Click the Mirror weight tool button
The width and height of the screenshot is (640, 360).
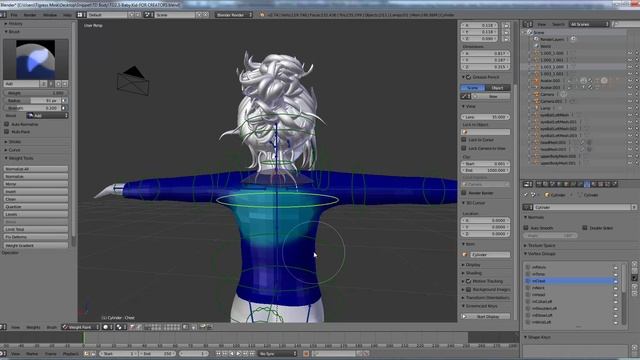(x=36, y=184)
